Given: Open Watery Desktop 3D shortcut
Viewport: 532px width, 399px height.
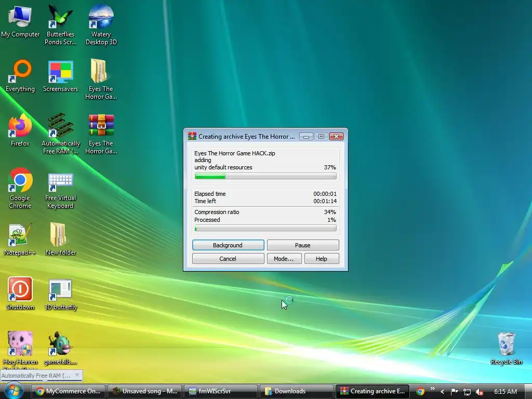Looking at the screenshot, I should pyautogui.click(x=101, y=24).
